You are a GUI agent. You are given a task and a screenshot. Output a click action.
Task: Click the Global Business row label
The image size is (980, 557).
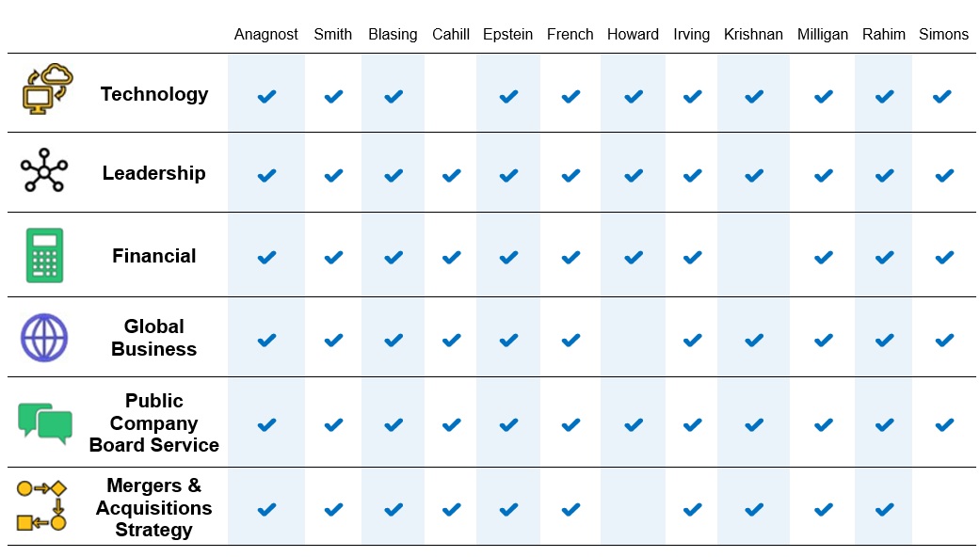154,338
